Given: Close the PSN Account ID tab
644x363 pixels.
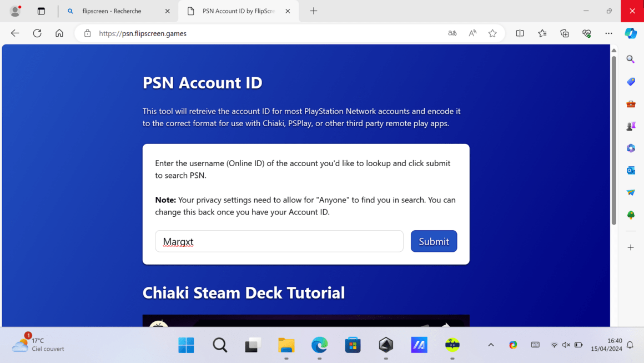Looking at the screenshot, I should tap(288, 11).
